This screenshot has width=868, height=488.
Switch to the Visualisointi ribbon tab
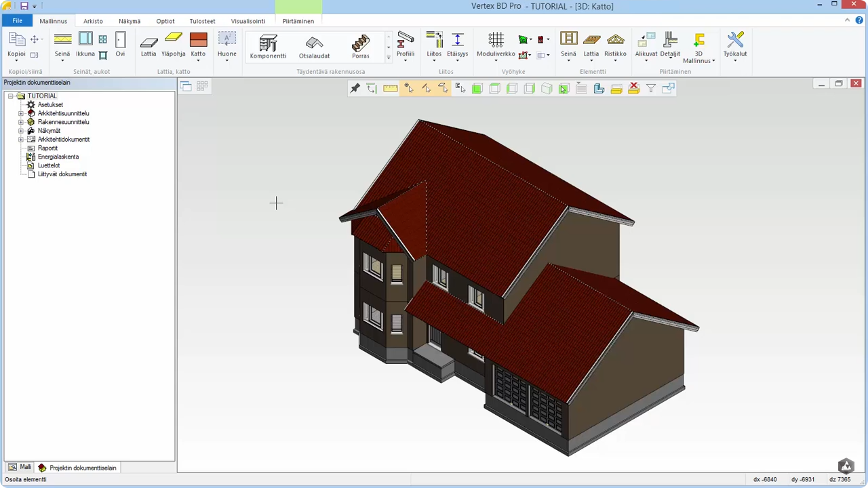[x=248, y=21]
